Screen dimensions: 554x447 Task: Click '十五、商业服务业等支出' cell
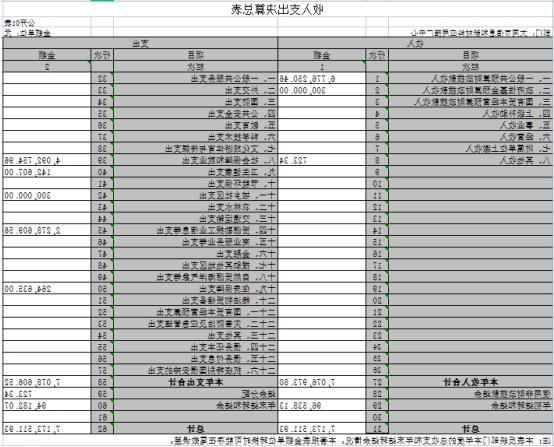[196, 242]
